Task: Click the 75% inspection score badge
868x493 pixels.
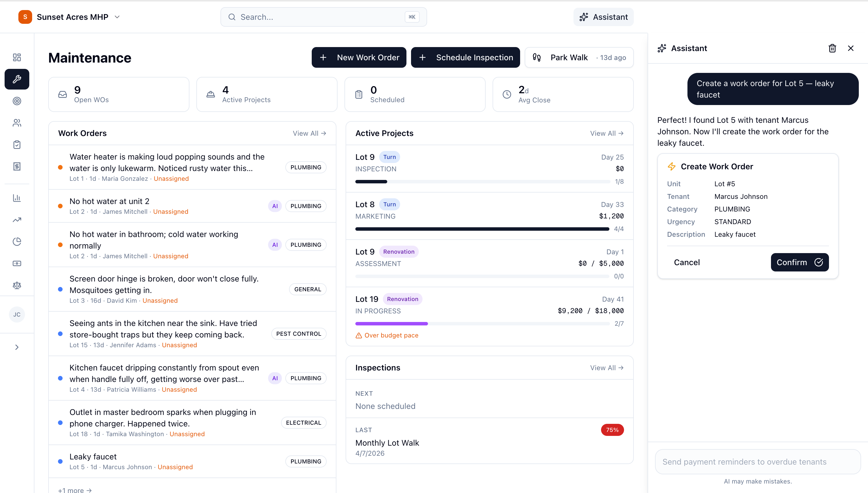Action: [612, 430]
